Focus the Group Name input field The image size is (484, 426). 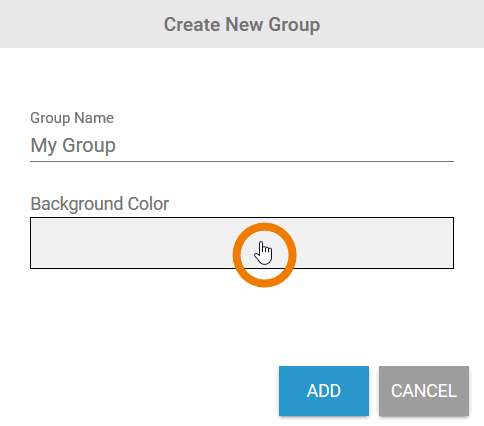click(x=242, y=146)
